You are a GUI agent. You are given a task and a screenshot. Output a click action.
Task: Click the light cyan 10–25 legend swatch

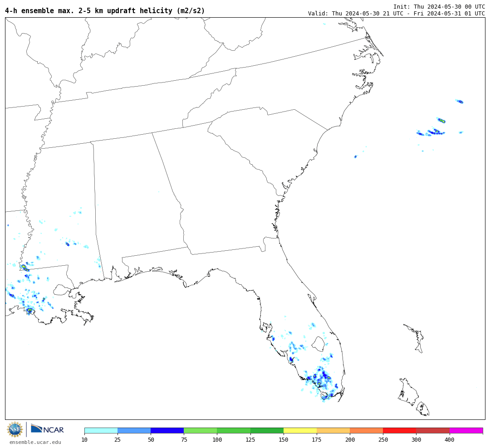point(101,430)
